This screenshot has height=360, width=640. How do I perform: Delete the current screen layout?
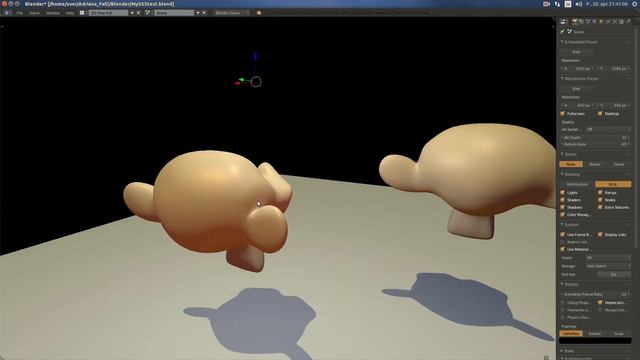point(138,13)
